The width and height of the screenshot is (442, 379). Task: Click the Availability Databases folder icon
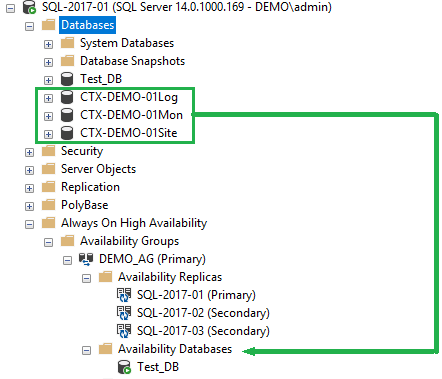click(106, 349)
